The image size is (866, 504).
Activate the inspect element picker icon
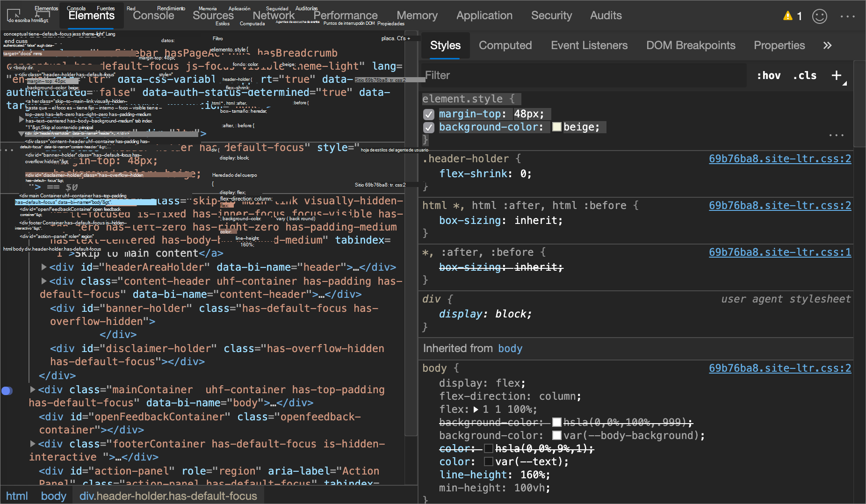(14, 14)
